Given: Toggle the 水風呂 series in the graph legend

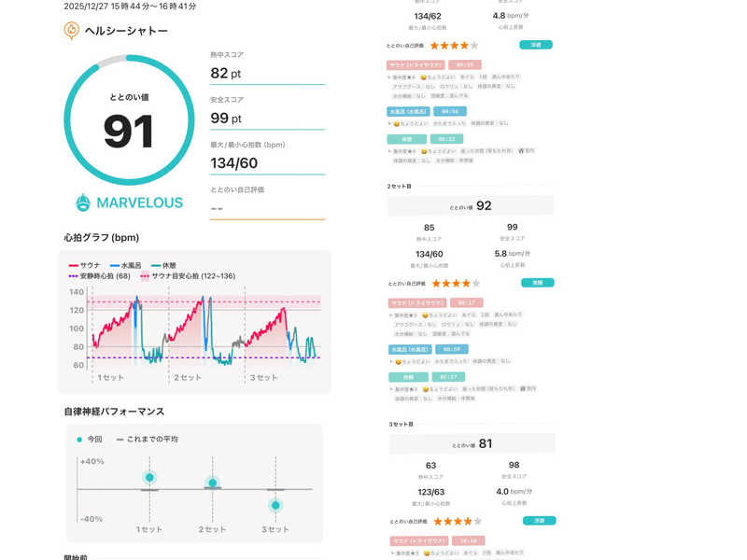Looking at the screenshot, I should click(130, 265).
